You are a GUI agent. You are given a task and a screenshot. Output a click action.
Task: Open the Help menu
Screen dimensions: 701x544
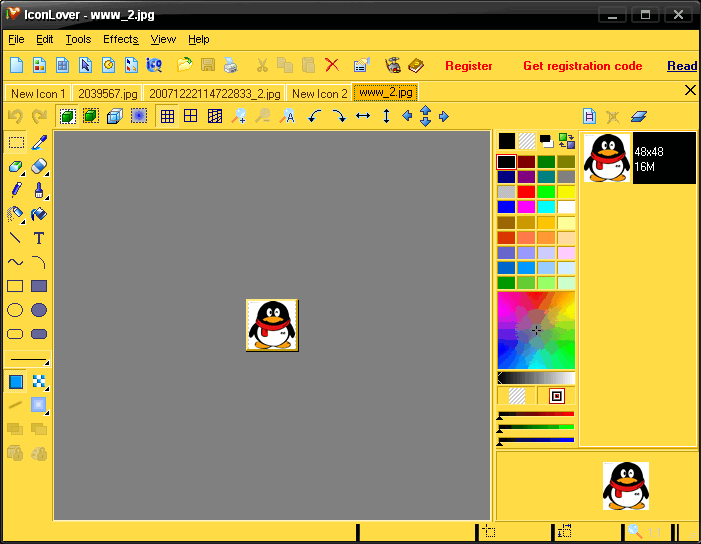pyautogui.click(x=198, y=39)
